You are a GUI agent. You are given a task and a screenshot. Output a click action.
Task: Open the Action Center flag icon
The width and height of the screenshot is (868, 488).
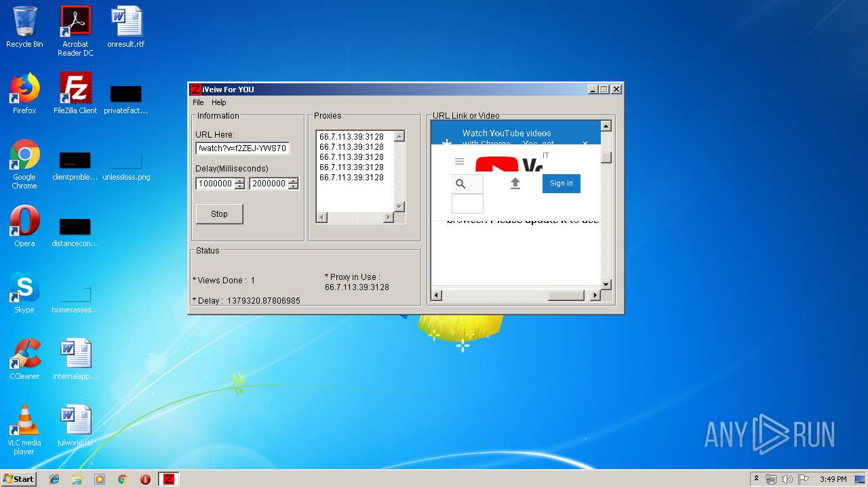point(804,479)
